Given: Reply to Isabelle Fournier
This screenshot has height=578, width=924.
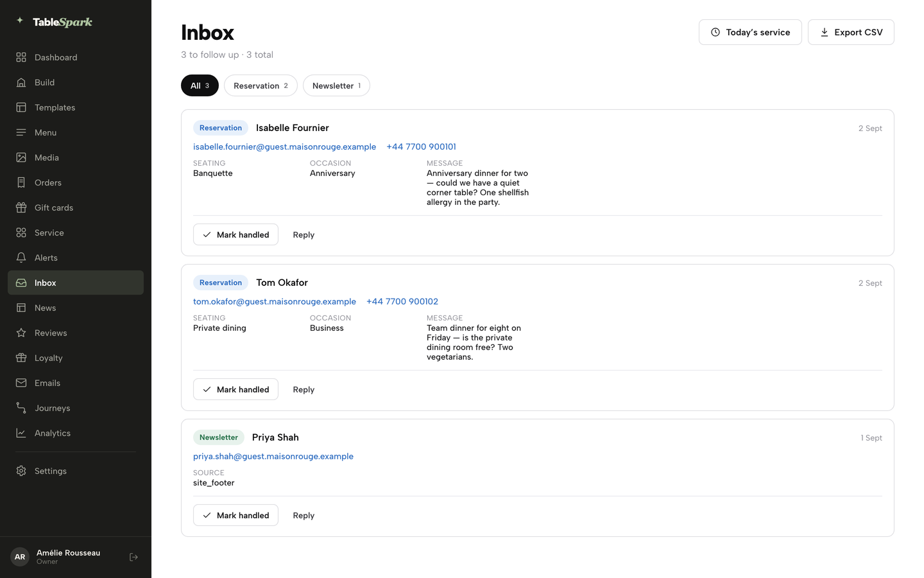Looking at the screenshot, I should [304, 234].
